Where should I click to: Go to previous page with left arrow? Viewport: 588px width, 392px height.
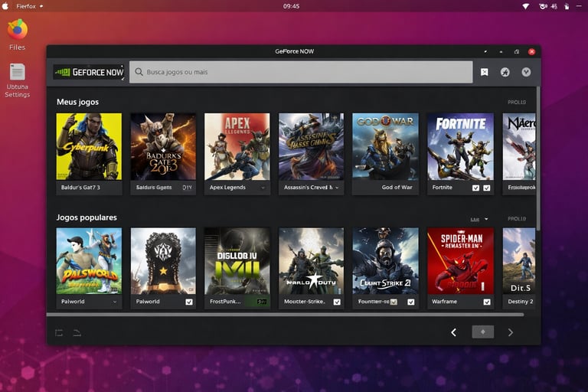[454, 332]
